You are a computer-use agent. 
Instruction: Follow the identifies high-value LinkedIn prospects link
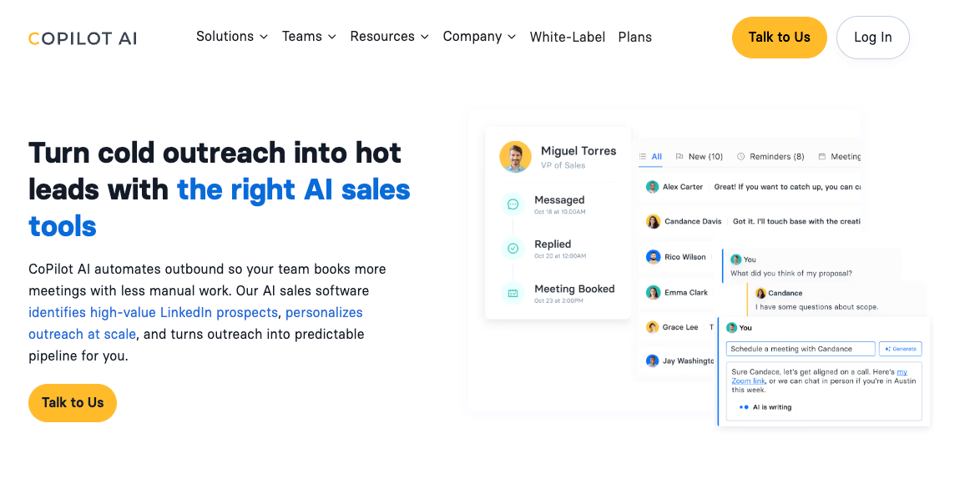[x=153, y=312]
